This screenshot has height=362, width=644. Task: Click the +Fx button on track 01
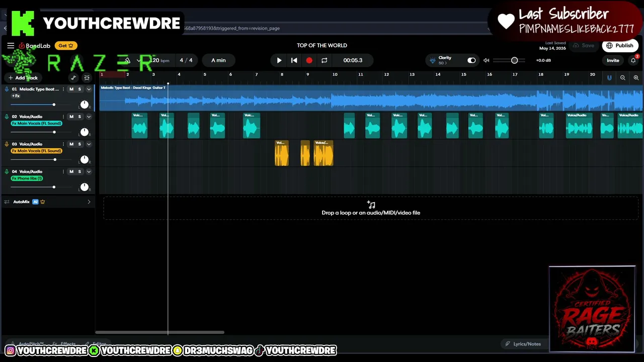(x=16, y=96)
